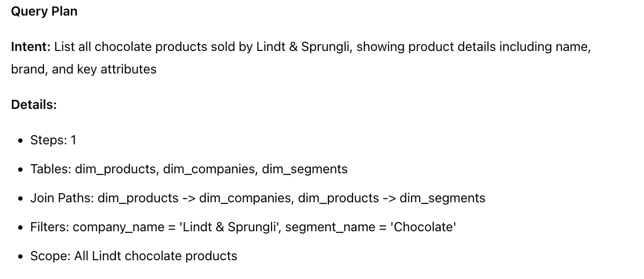Click dim_products in the Tables line

click(115, 169)
